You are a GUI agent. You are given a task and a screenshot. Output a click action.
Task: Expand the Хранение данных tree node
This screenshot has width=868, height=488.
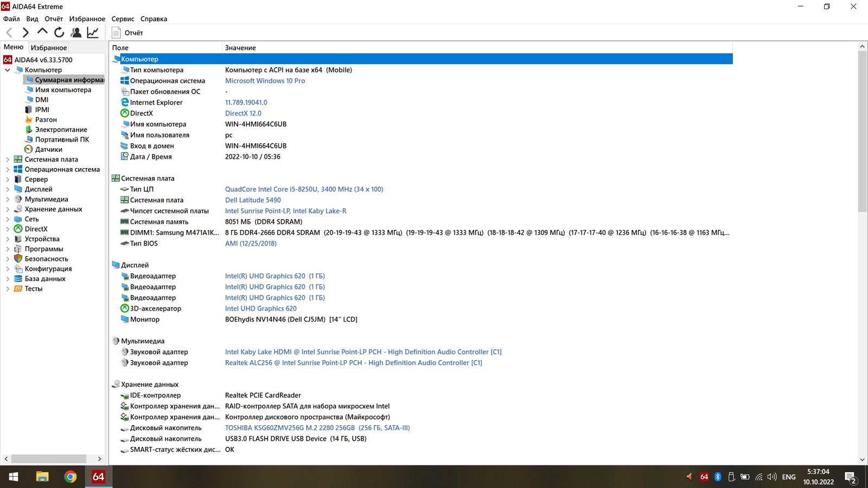(x=8, y=209)
